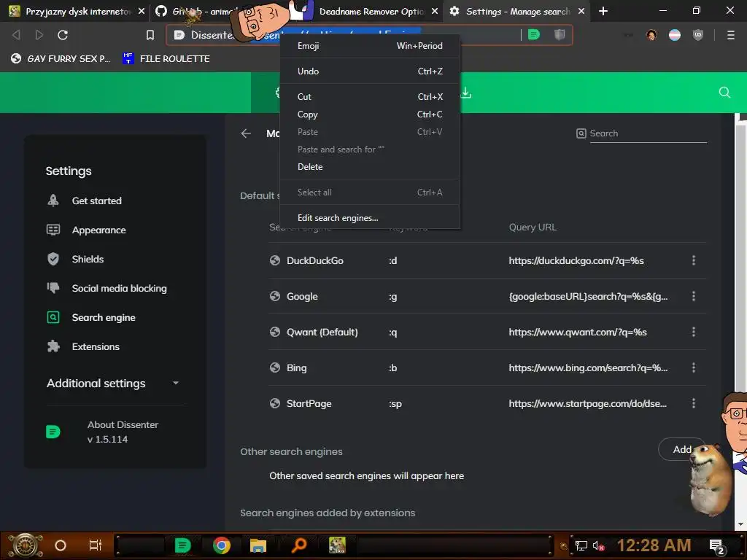This screenshot has width=747, height=560.
Task: Select the StartPage keyword :sp
Action: point(395,403)
